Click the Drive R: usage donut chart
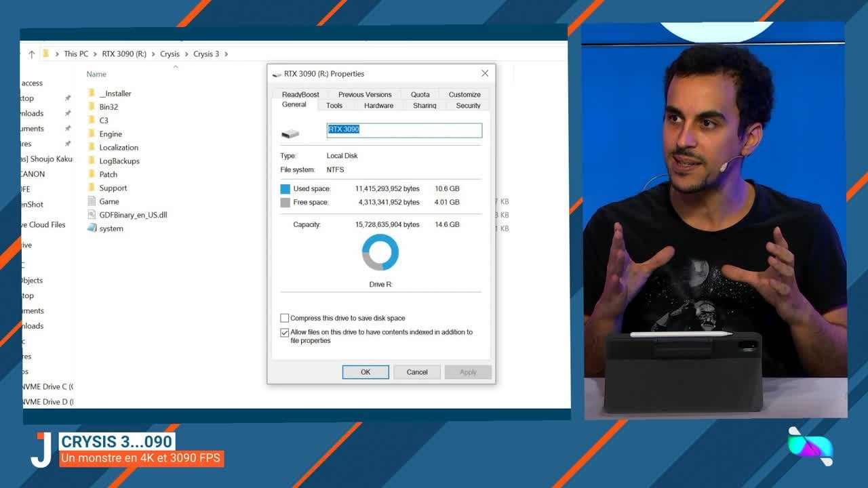The width and height of the screenshot is (868, 488). 380,252
